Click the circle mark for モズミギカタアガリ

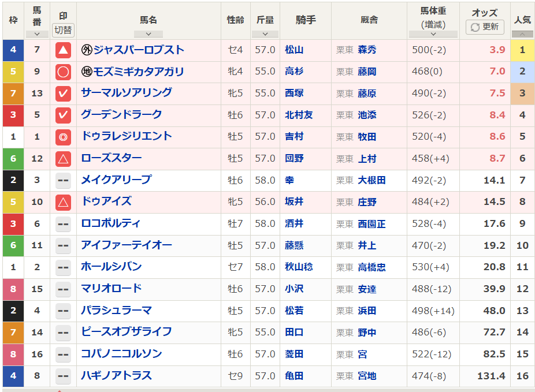(x=63, y=72)
